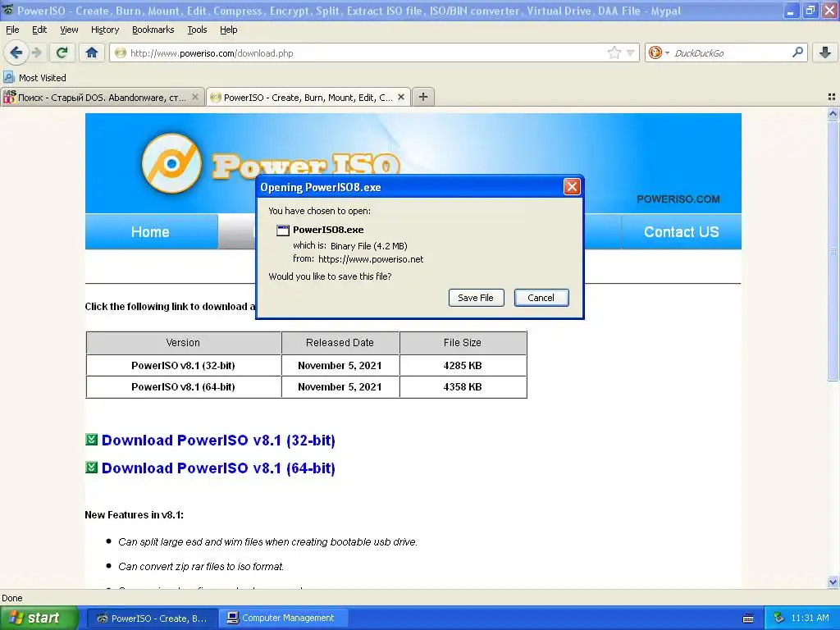The height and width of the screenshot is (630, 840).
Task: Open the URL history dropdown arrow
Action: coord(631,52)
